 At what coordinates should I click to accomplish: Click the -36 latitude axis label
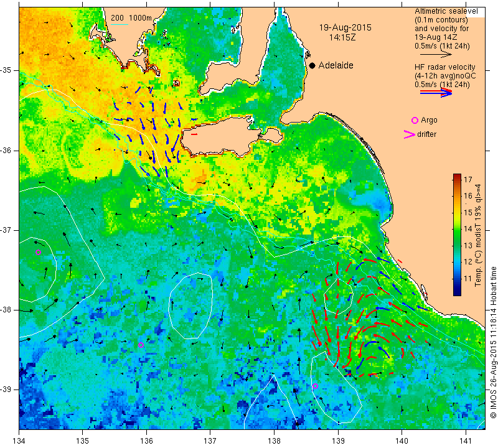[6, 150]
